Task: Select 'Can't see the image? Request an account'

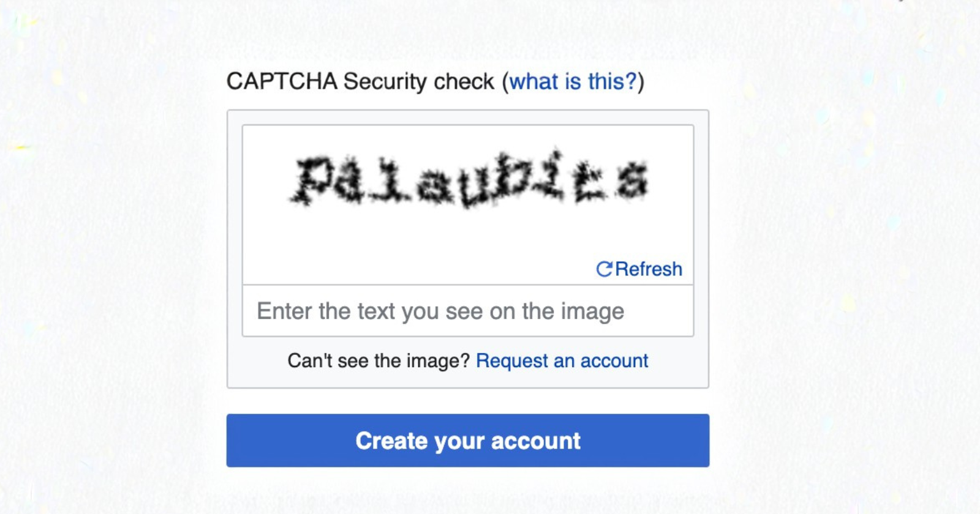Action: [x=468, y=360]
